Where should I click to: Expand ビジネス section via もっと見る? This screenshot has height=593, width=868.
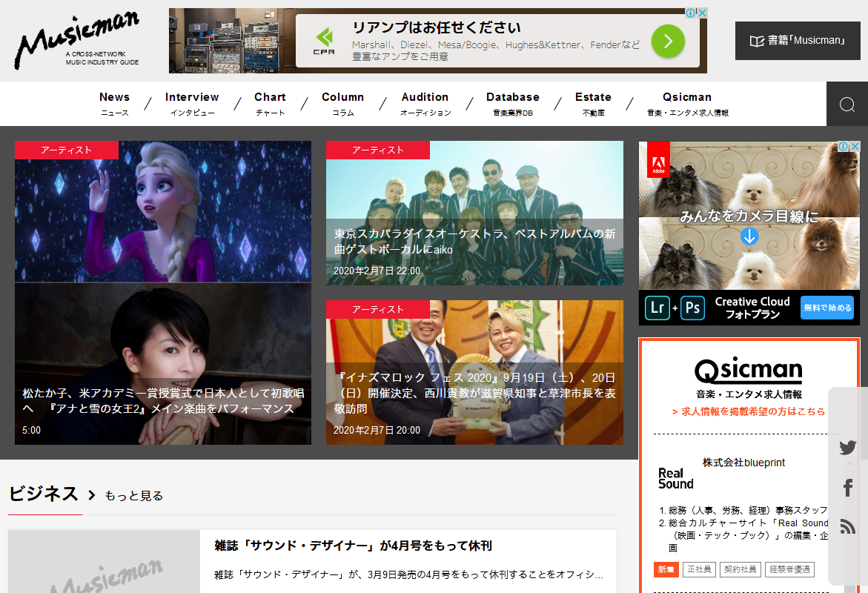point(133,496)
